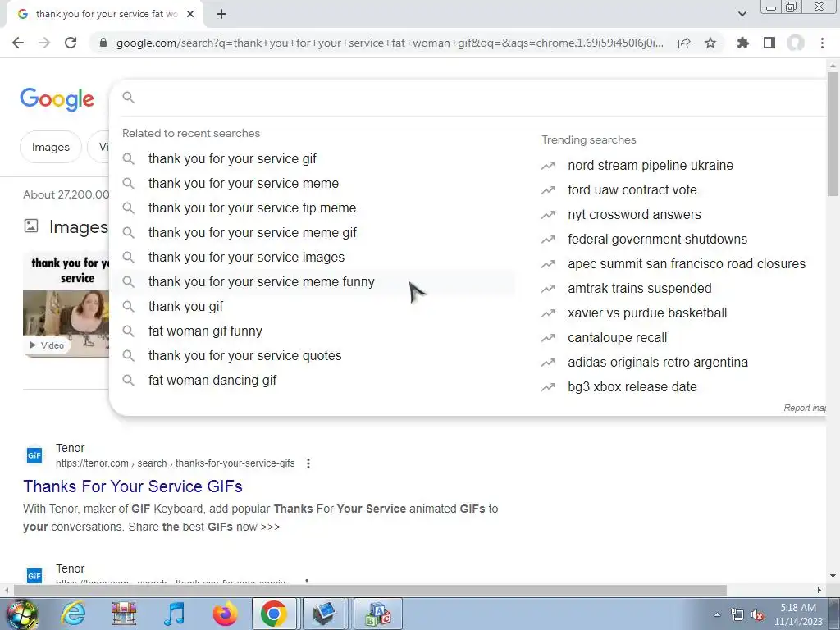The height and width of the screenshot is (630, 840).
Task: Click the forward navigation arrow
Action: pos(44,43)
